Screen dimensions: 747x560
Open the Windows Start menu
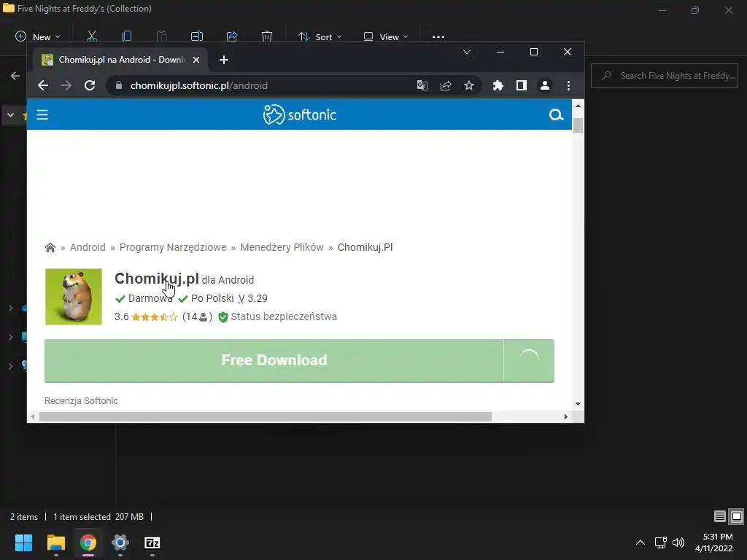(x=23, y=542)
